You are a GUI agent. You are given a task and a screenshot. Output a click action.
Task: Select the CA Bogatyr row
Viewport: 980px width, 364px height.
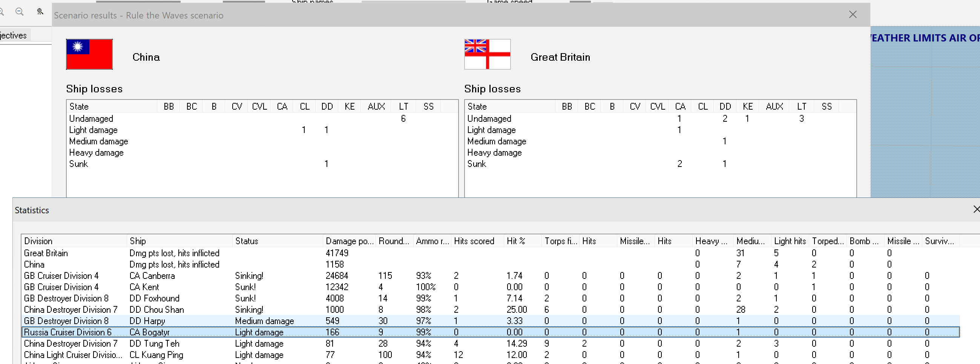point(150,332)
